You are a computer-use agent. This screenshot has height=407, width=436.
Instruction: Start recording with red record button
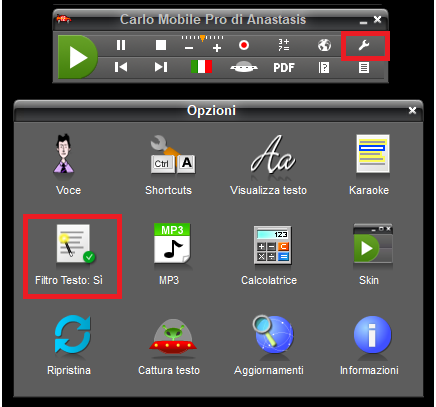244,45
